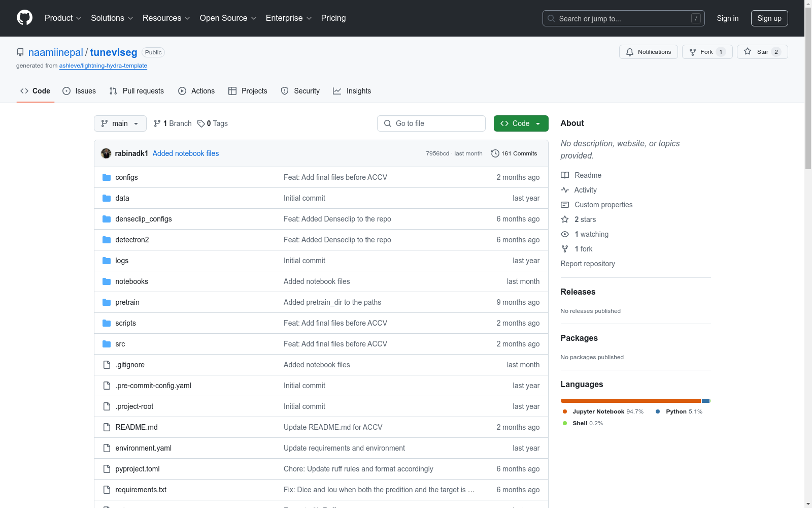
Task: Click the requirements.txt file icon
Action: click(x=107, y=490)
